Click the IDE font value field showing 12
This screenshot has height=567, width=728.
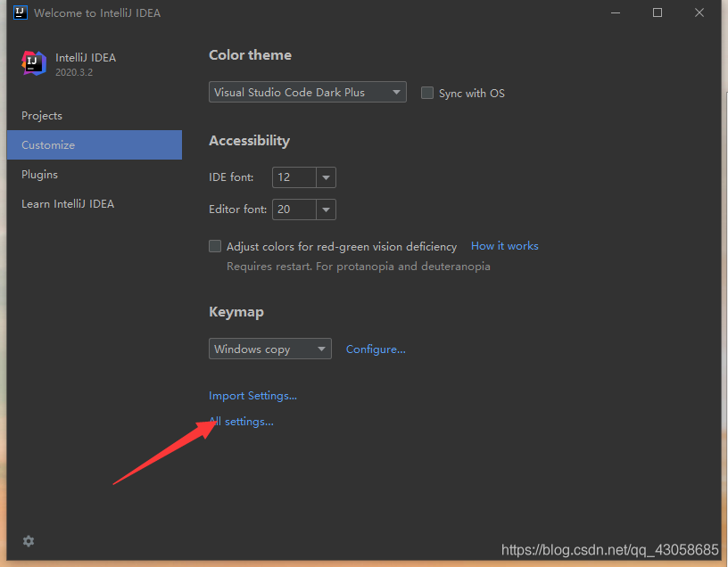tap(294, 177)
